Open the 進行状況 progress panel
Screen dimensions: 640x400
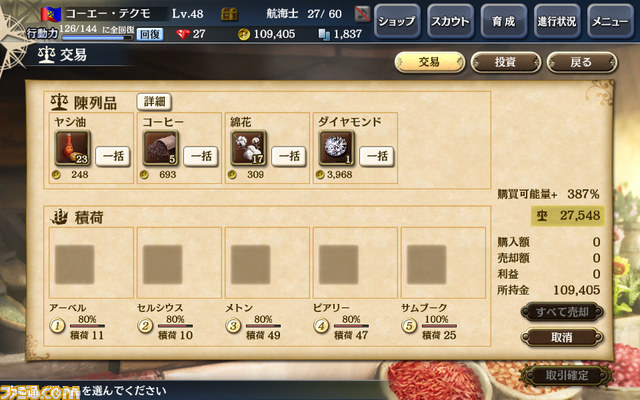click(x=557, y=21)
